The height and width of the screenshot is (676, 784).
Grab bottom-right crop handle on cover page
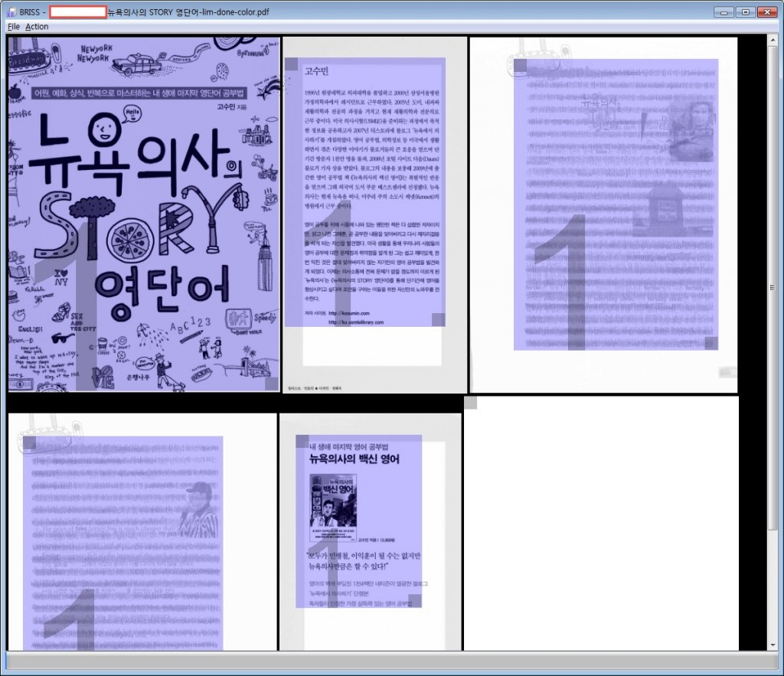click(272, 384)
